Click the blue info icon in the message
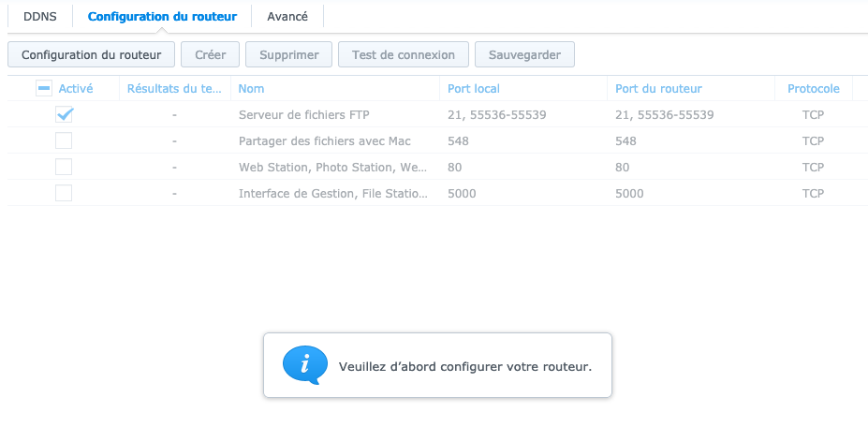The height and width of the screenshot is (427, 868). (x=305, y=365)
